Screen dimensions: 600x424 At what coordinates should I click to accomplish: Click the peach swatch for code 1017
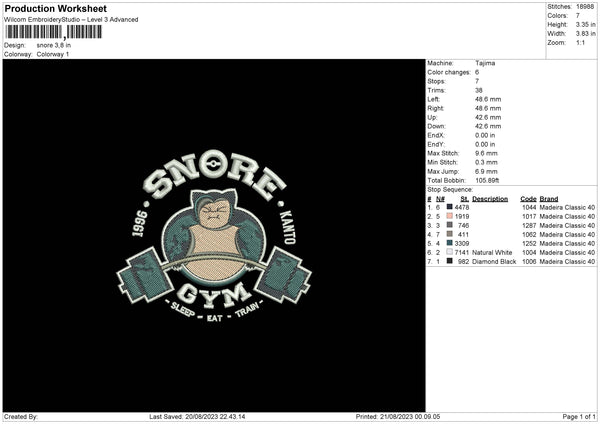[450, 216]
